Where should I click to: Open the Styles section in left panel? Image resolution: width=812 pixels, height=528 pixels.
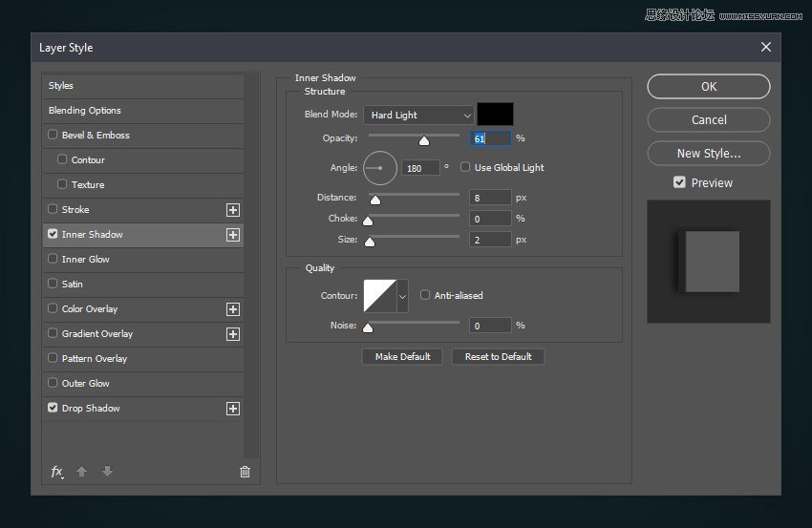61,86
